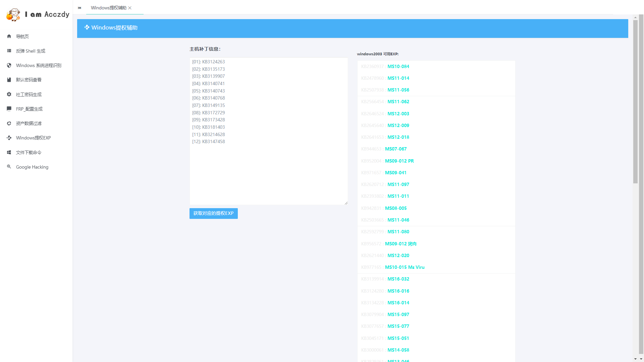Open the MS11-097 exploit link
The width and height of the screenshot is (644, 362).
(398, 184)
